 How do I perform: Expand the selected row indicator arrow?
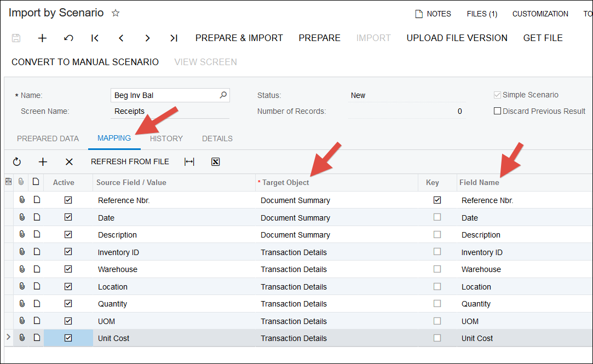pyautogui.click(x=8, y=338)
